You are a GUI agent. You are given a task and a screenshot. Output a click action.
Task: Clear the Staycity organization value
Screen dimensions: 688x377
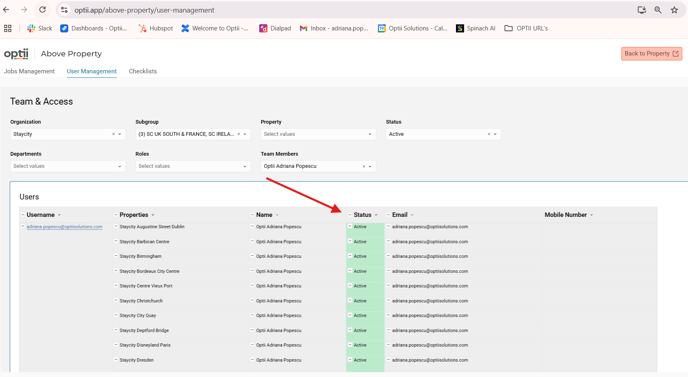[113, 134]
